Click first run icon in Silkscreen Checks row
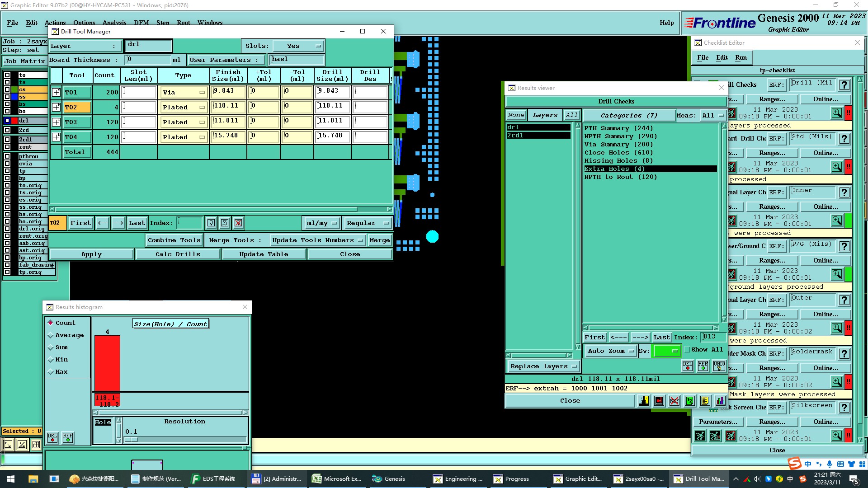The image size is (868, 488). coord(700,436)
